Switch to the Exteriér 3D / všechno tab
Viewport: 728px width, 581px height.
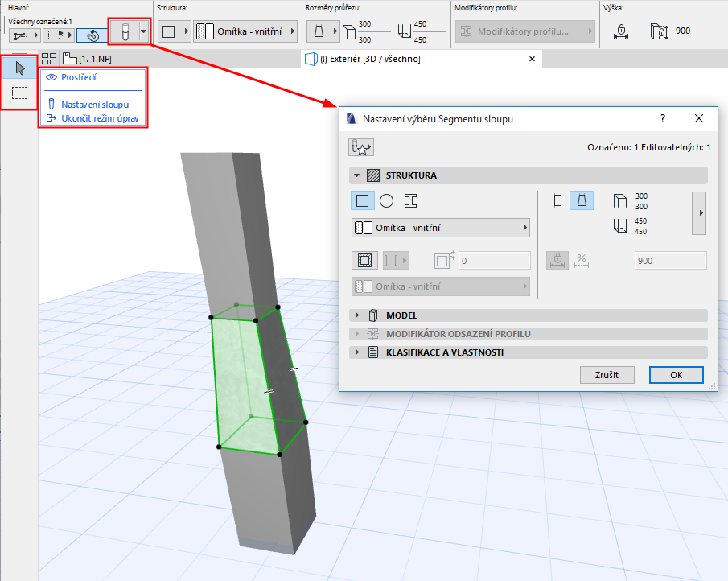click(x=363, y=59)
